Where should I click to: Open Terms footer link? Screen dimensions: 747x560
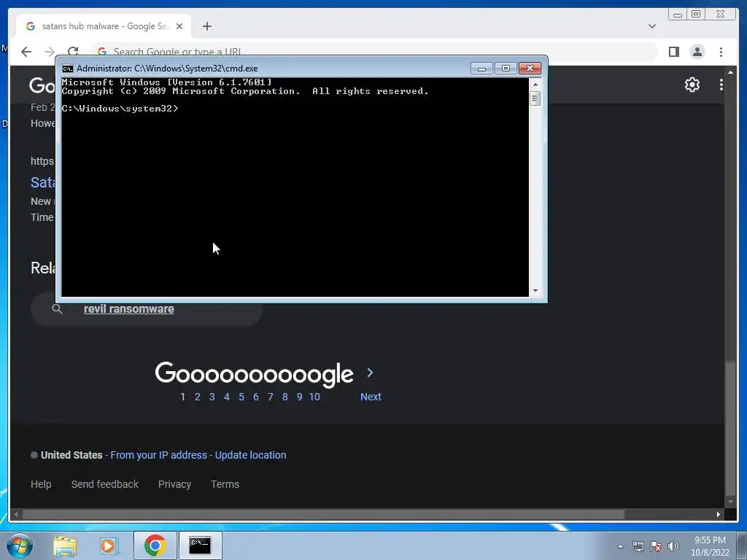click(225, 484)
